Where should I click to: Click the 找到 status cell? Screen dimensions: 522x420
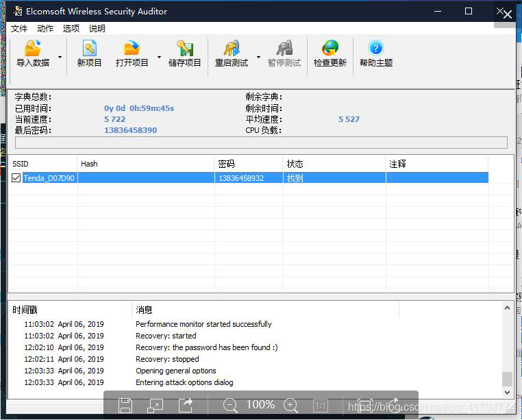(x=334, y=178)
